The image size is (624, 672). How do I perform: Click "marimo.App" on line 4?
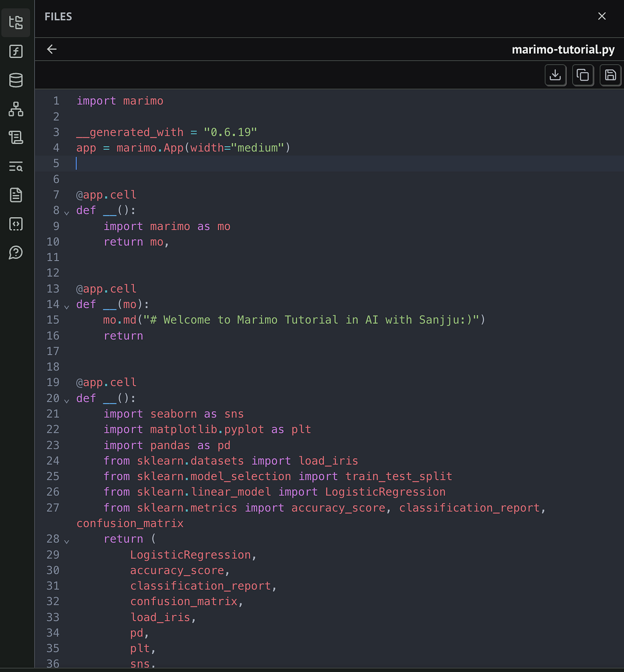[150, 148]
